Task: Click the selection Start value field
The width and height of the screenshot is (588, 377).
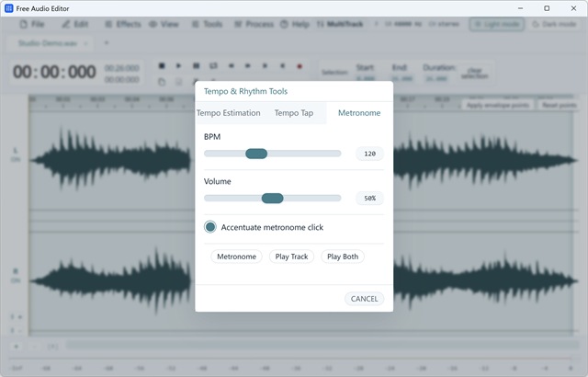Action: pos(366,79)
